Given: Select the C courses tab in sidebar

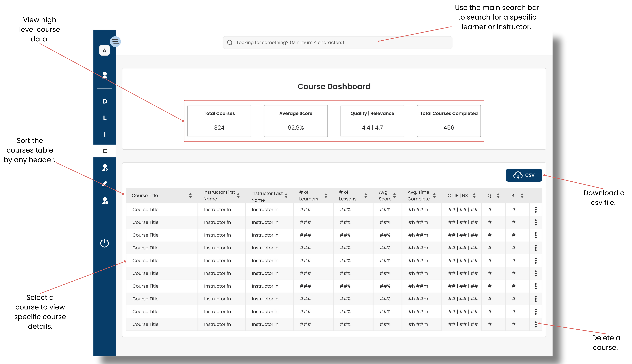Looking at the screenshot, I should pos(105,151).
